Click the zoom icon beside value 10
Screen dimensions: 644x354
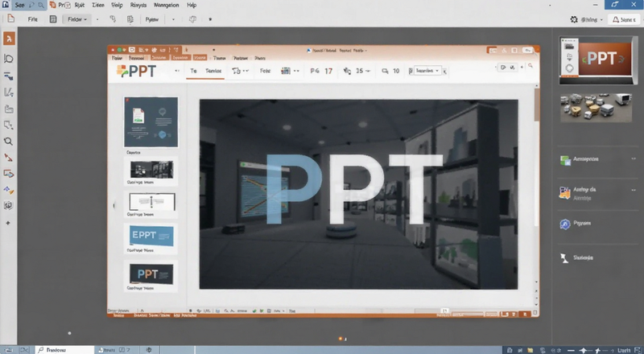coord(385,71)
